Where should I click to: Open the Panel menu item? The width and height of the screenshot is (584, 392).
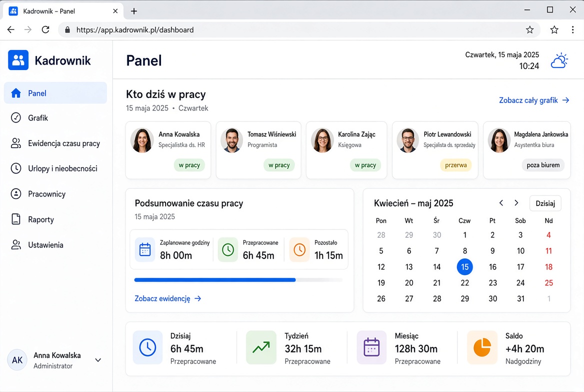point(55,93)
